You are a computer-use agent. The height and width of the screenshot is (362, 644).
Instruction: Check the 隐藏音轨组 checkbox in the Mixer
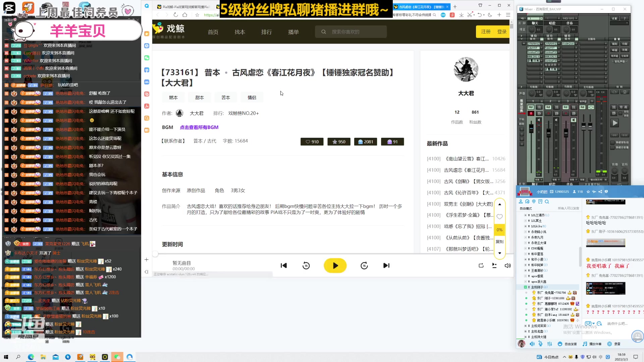[x=612, y=143]
